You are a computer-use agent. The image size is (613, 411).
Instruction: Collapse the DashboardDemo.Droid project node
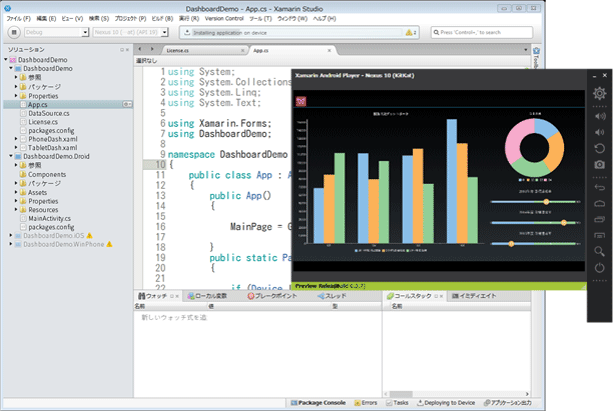(x=11, y=156)
